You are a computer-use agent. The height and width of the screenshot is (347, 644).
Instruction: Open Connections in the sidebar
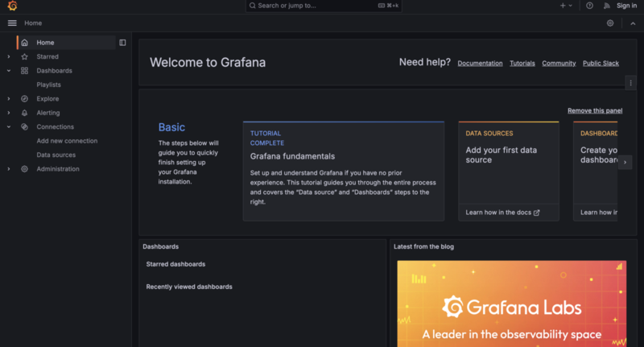click(55, 126)
